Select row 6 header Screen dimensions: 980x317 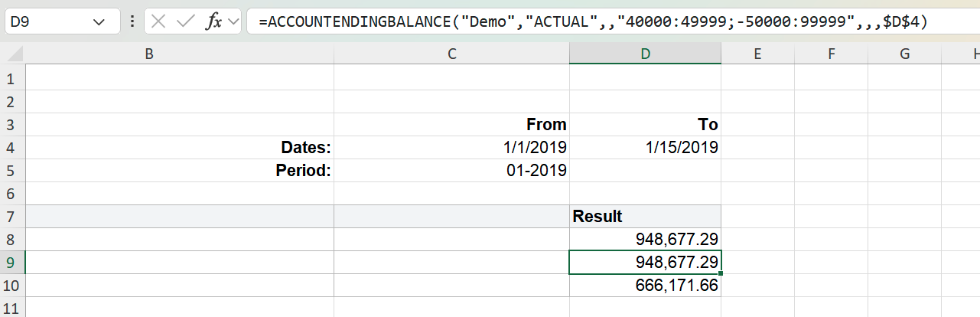pos(13,193)
